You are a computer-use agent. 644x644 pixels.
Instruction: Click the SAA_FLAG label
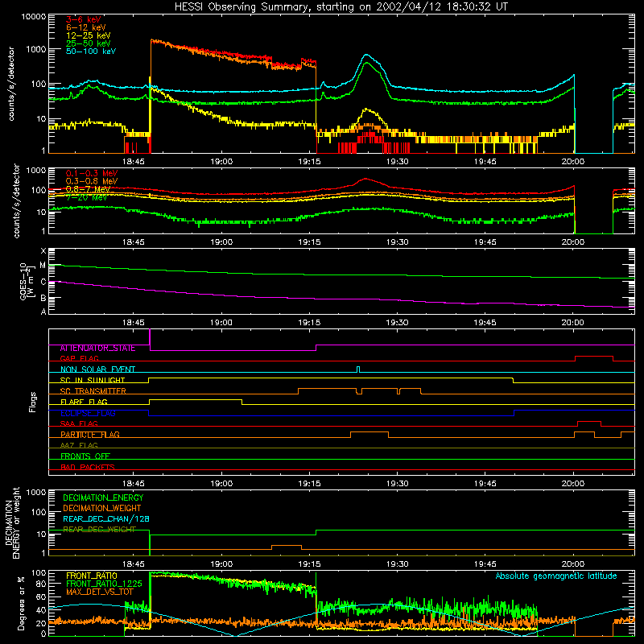coord(79,423)
